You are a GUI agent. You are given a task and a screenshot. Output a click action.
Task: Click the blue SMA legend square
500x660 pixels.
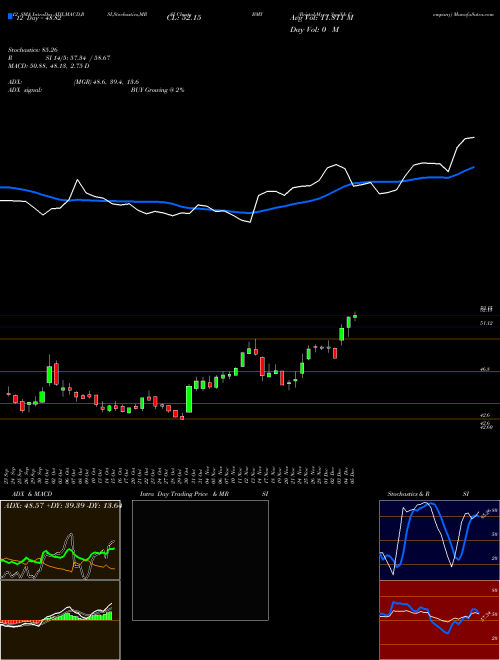(10, 16)
